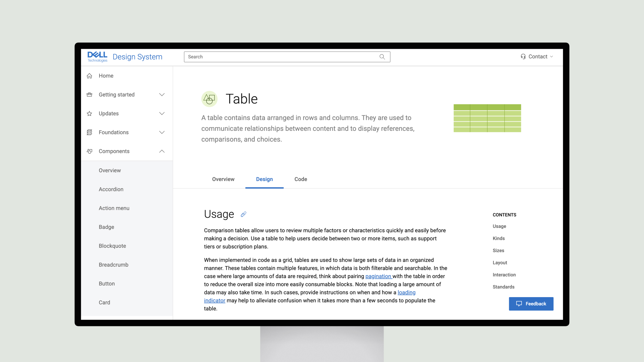Click the Feedback button
This screenshot has height=362, width=644.
531,304
